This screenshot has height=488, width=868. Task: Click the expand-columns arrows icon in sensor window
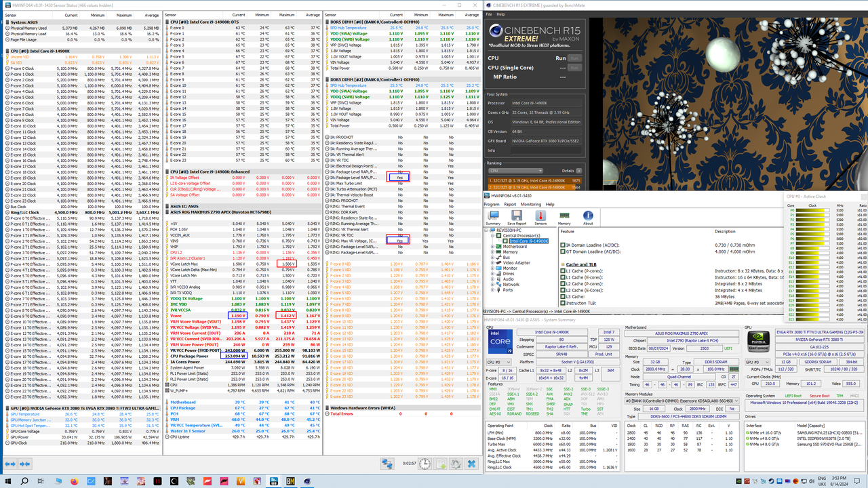(10, 464)
